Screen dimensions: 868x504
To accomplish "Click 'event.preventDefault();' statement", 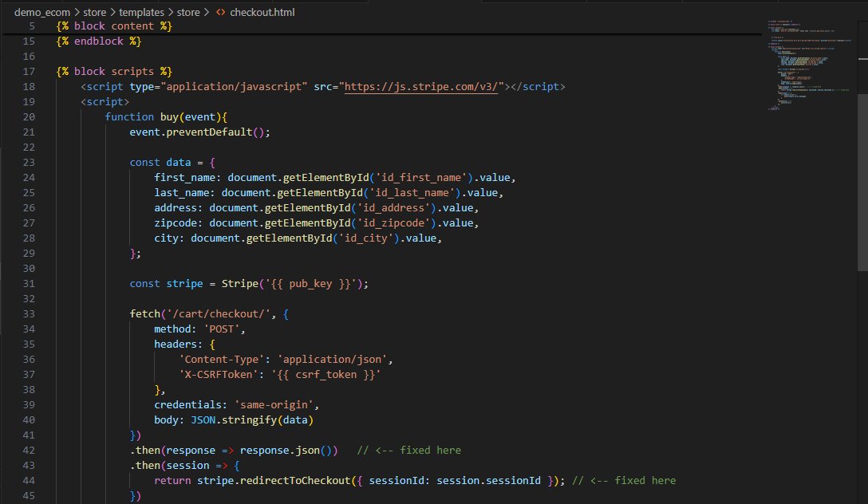I will click(199, 132).
